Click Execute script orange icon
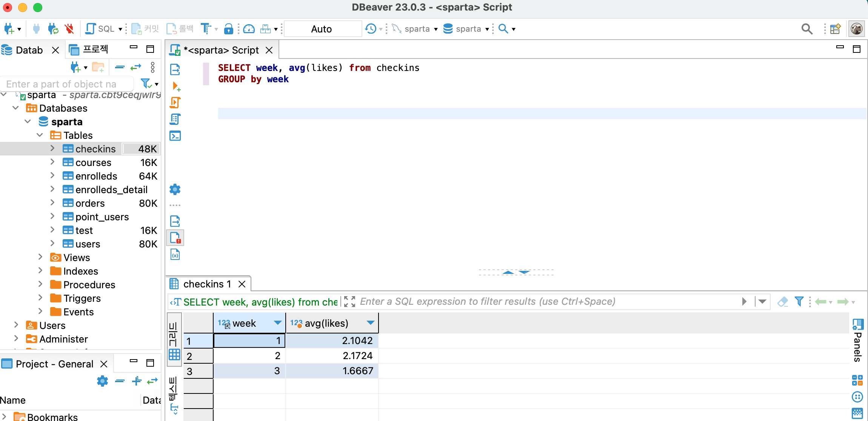The width and height of the screenshot is (868, 421). coord(175,103)
